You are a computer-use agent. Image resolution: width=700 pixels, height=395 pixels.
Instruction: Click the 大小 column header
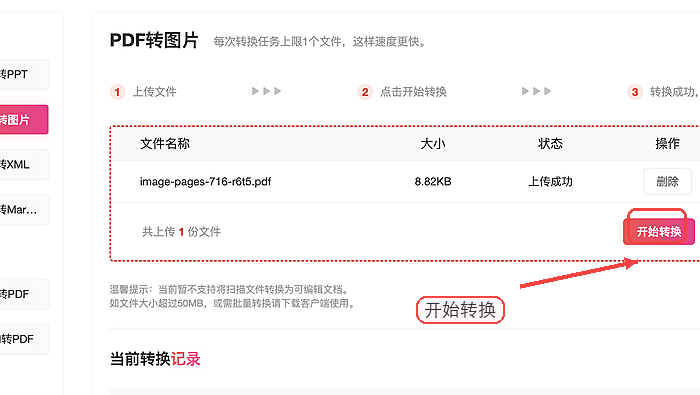pos(433,144)
